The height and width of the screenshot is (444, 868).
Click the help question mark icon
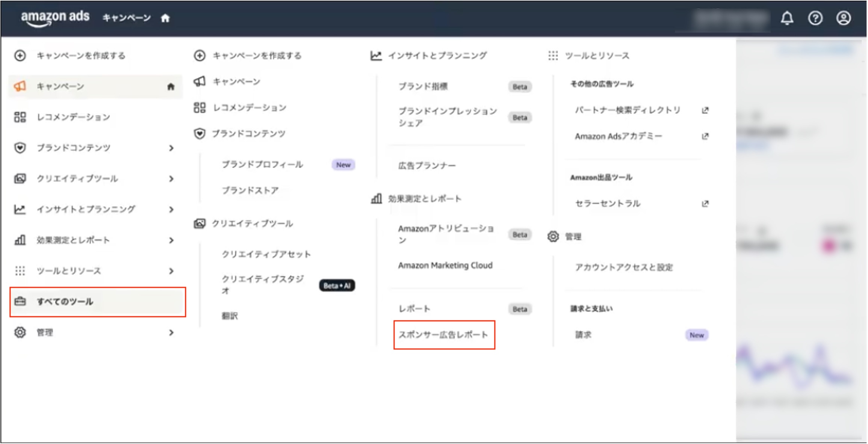pos(815,18)
